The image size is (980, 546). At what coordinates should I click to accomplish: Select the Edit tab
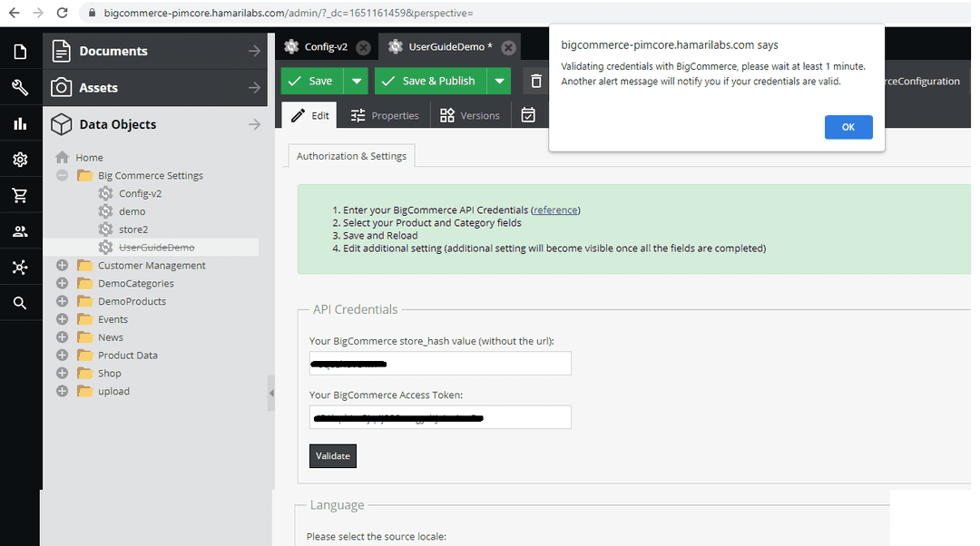coord(309,115)
